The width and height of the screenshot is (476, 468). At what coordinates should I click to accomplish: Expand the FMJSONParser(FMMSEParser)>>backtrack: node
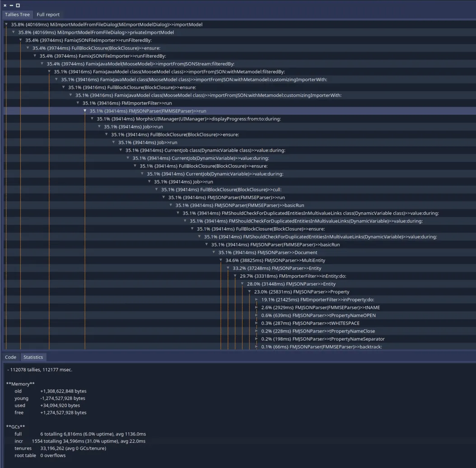coord(257,347)
